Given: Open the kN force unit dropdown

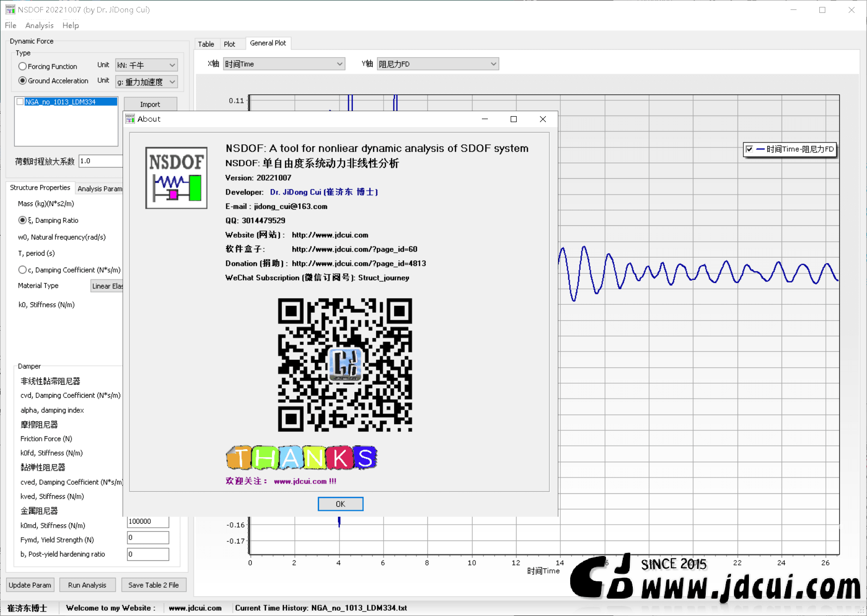Looking at the screenshot, I should pyautogui.click(x=146, y=65).
